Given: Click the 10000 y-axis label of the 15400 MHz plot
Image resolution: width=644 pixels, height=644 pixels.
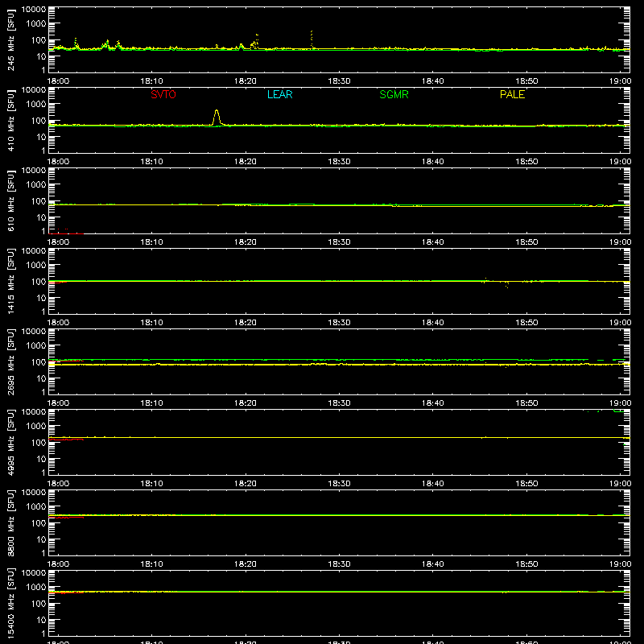Looking at the screenshot, I should [x=34, y=573].
